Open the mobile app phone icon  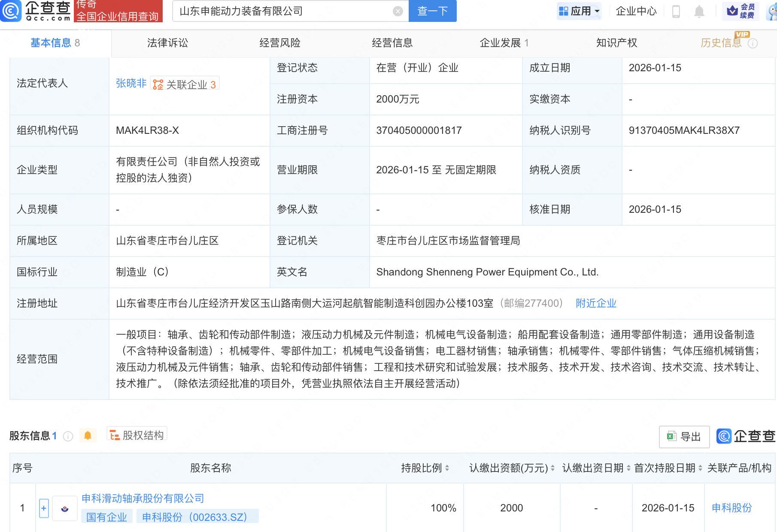tap(677, 12)
